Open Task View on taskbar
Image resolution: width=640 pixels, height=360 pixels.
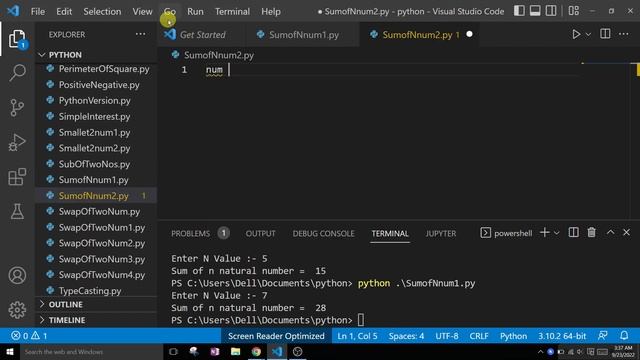pos(173,352)
